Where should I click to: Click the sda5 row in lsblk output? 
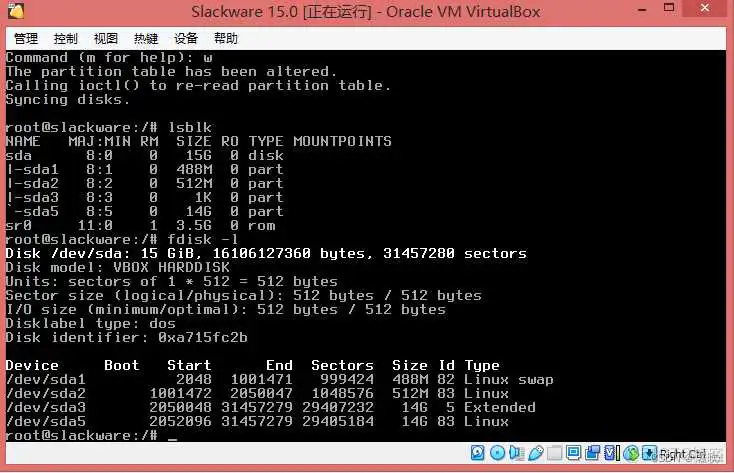145,212
